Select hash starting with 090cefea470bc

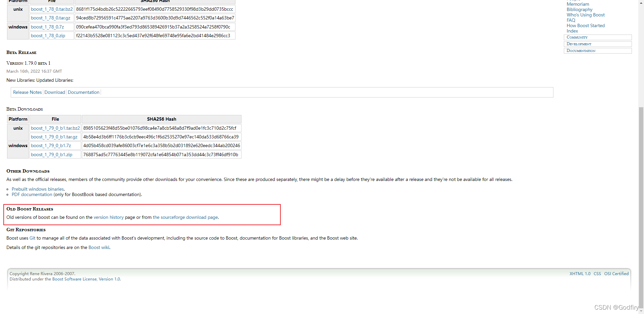(153, 27)
